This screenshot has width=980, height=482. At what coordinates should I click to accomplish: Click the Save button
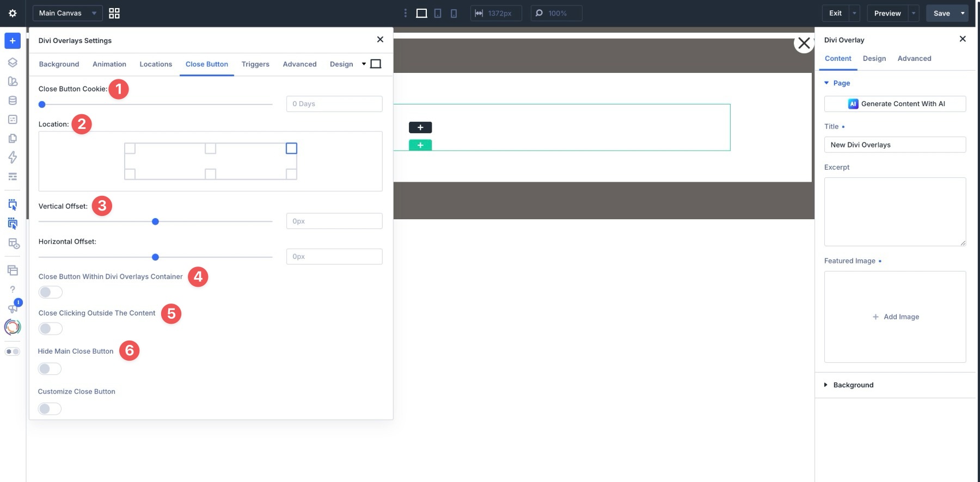[x=941, y=13]
